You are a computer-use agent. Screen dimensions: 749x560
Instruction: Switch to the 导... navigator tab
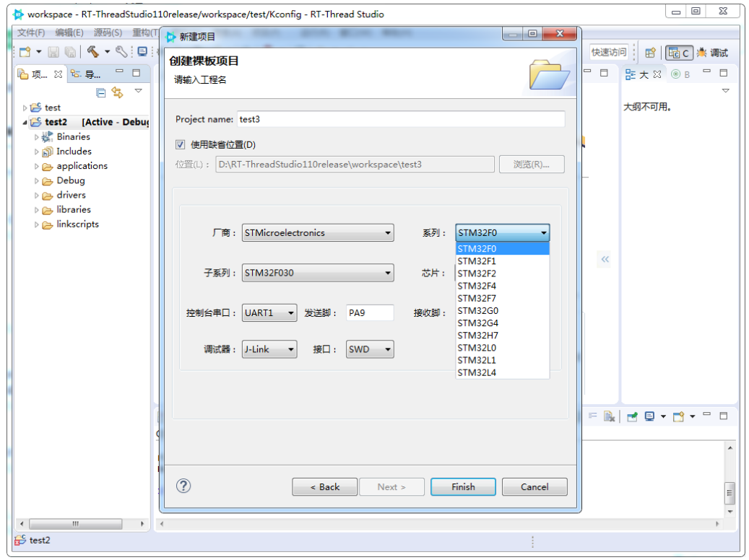pos(85,74)
